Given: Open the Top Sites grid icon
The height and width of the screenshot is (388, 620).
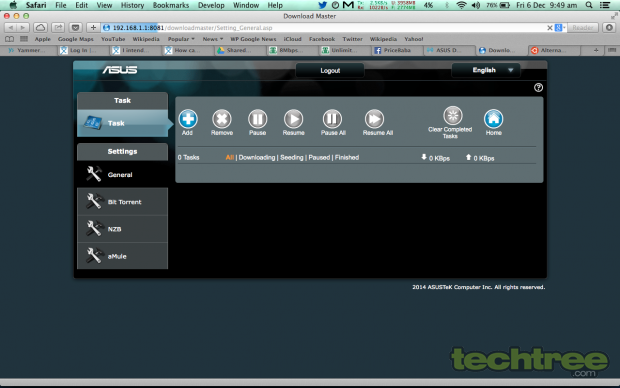Looking at the screenshot, I should coord(24,39).
